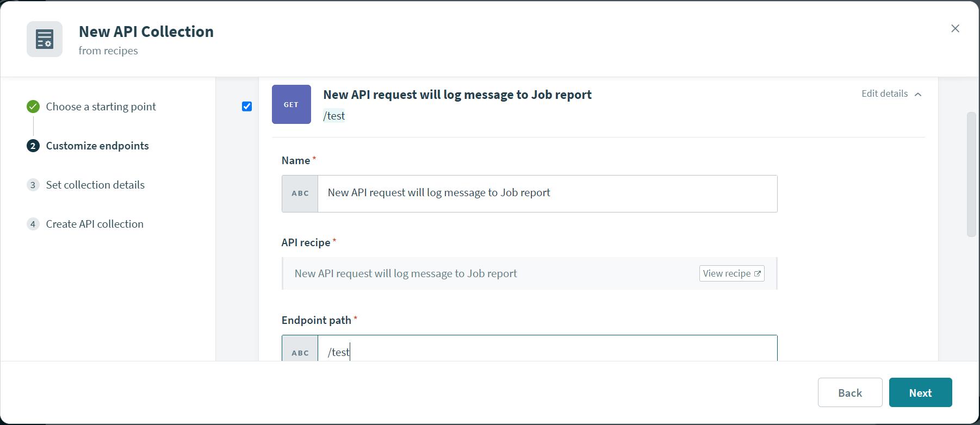Click the external link icon on View recipe
The width and height of the screenshot is (980, 425).
coord(757,273)
